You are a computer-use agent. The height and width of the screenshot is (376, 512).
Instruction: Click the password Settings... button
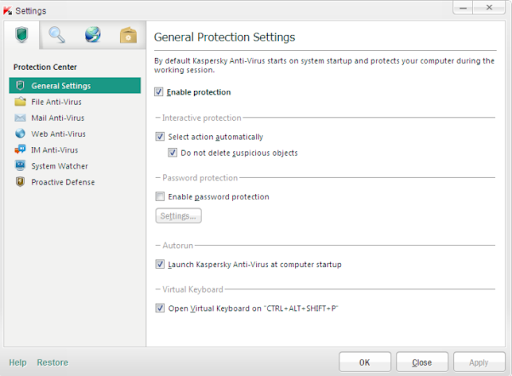tap(178, 216)
